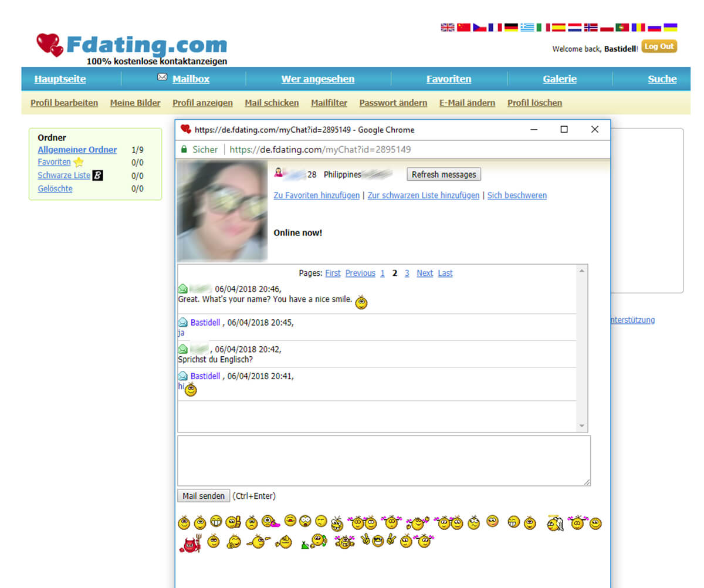Report user via Sich beschweren
Image resolution: width=704 pixels, height=588 pixels.
point(517,195)
